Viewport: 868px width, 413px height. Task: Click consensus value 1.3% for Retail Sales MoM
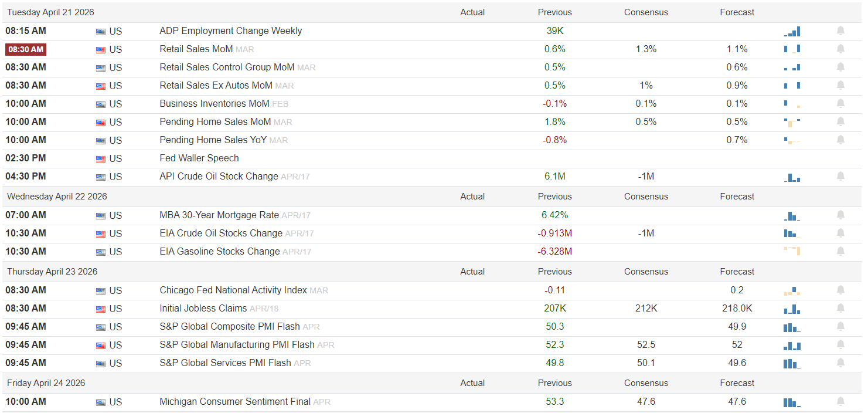(646, 49)
